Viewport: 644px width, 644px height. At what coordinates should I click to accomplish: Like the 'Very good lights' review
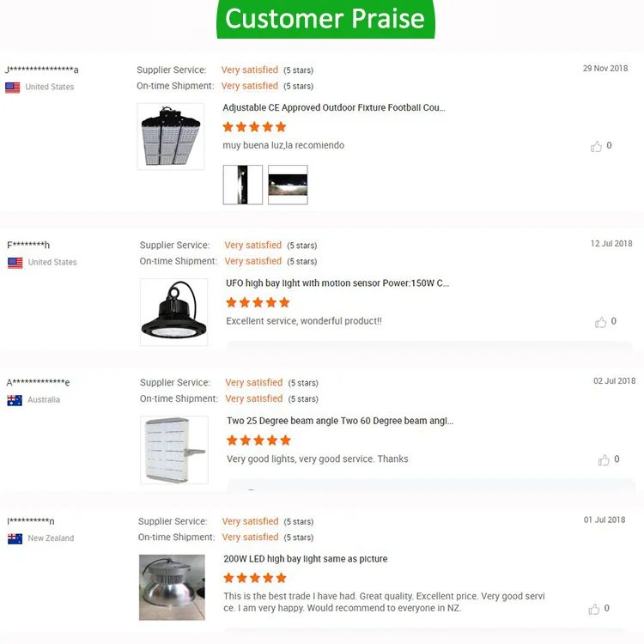coord(604,460)
